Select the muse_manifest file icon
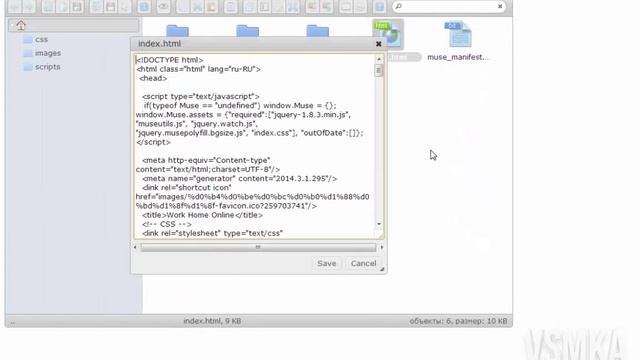 tap(458, 34)
